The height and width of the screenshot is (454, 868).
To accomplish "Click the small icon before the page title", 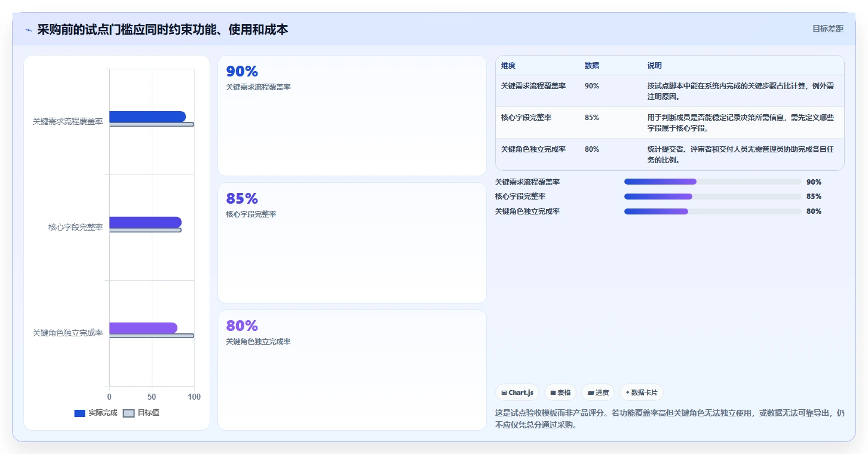I will [28, 30].
